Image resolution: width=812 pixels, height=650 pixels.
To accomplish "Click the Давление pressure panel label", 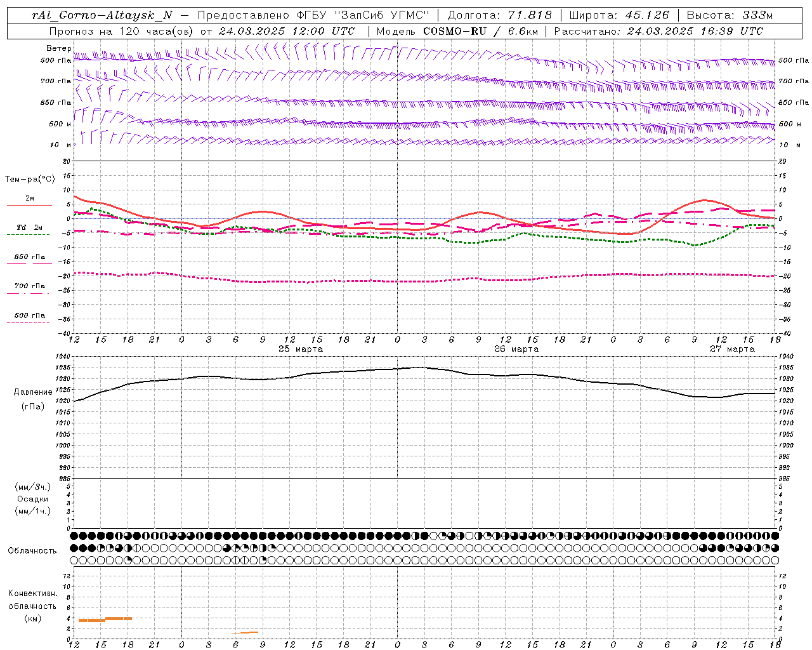I will [x=32, y=392].
